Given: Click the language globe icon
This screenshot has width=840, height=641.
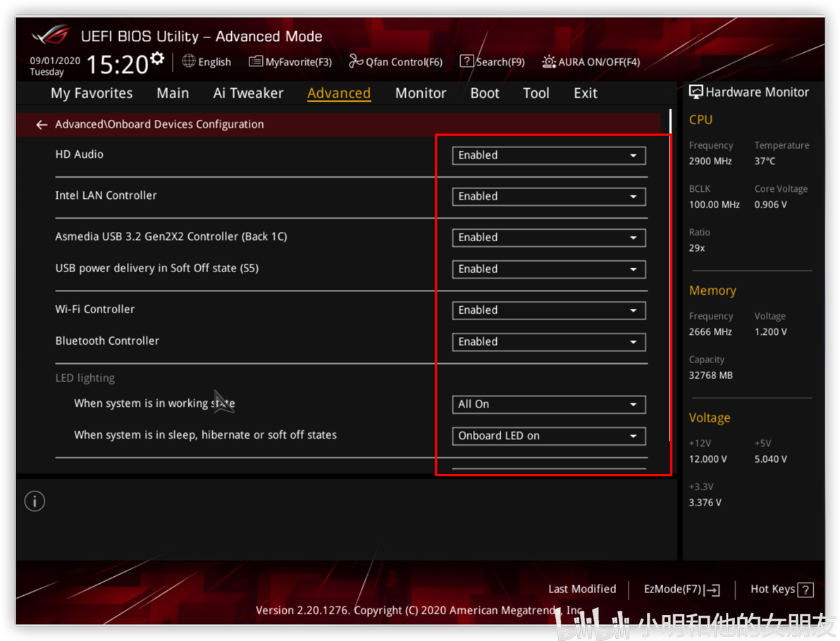Looking at the screenshot, I should [189, 61].
